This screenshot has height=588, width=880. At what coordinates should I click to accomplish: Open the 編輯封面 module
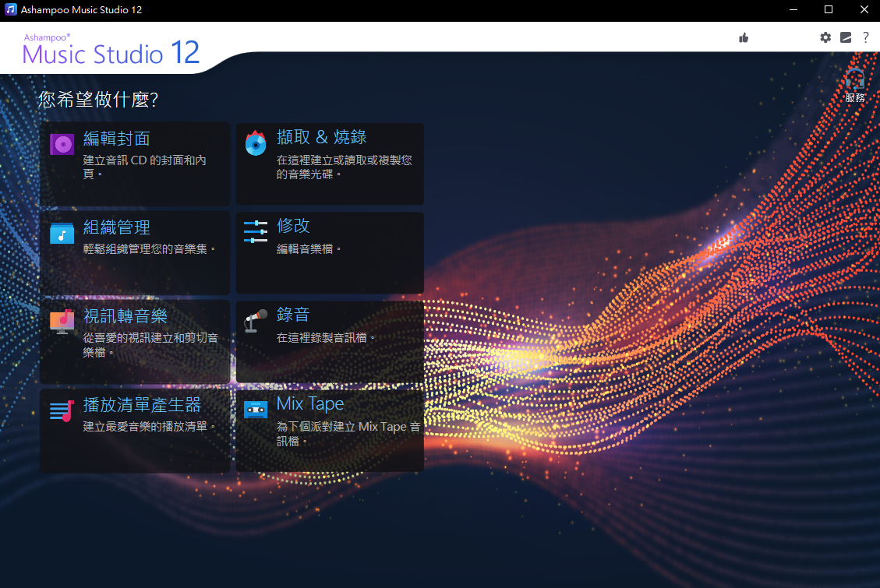136,164
